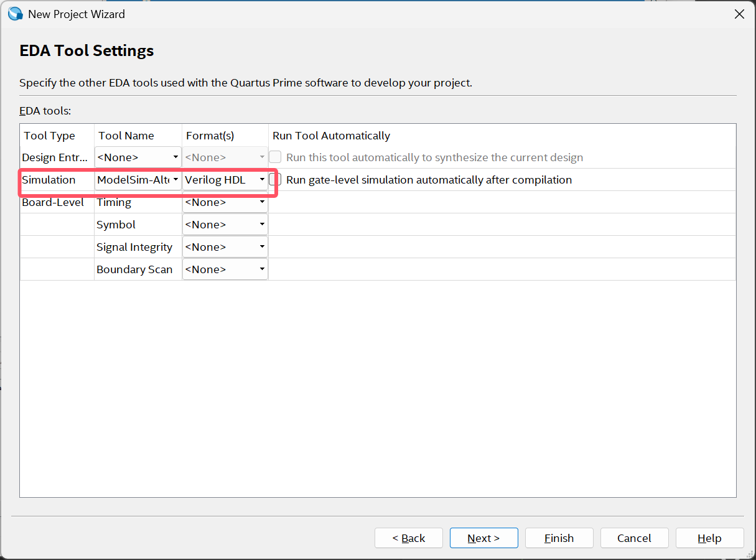Click the Format(s) column header
This screenshot has width=756, height=560.
(x=225, y=136)
